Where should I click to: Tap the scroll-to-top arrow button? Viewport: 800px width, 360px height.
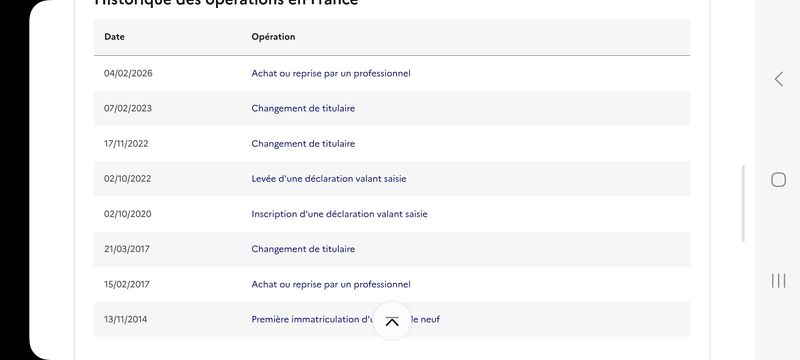(392, 321)
